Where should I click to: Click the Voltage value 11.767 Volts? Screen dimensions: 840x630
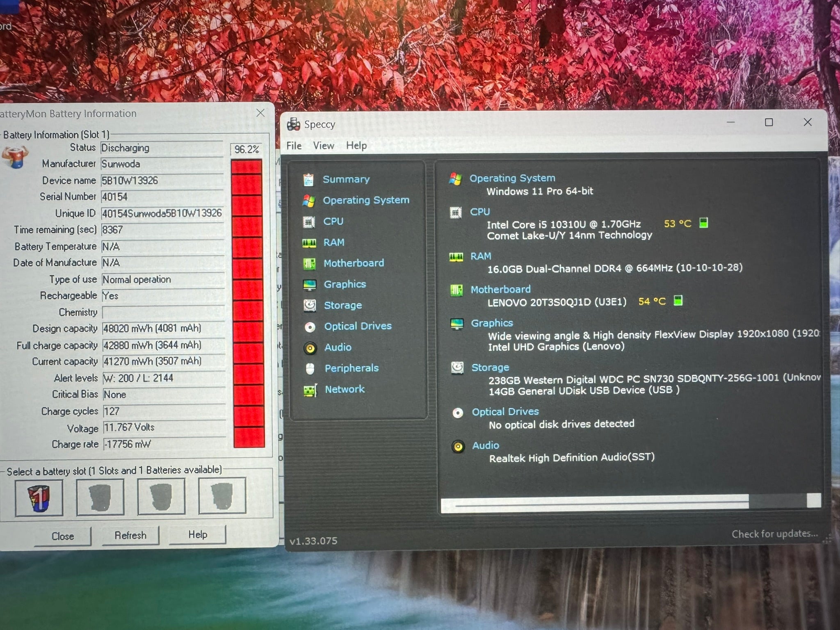(x=129, y=428)
